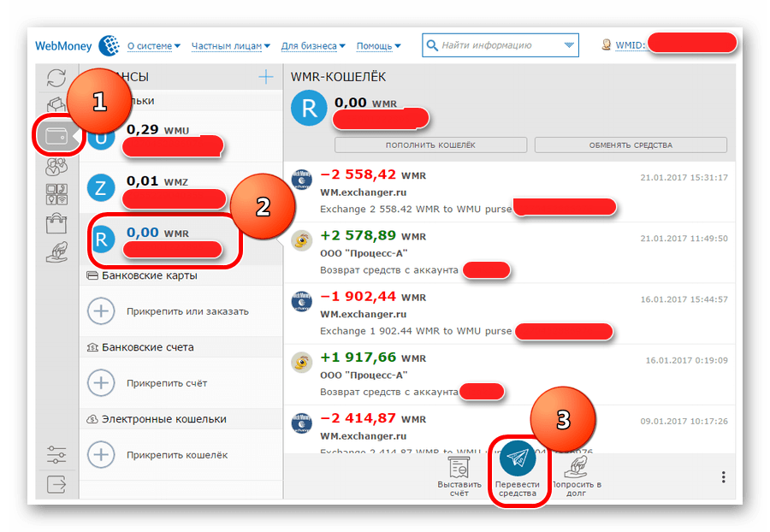
Task: Click the avatar of the +1 917,66 WMR transaction
Action: pyautogui.click(x=301, y=362)
